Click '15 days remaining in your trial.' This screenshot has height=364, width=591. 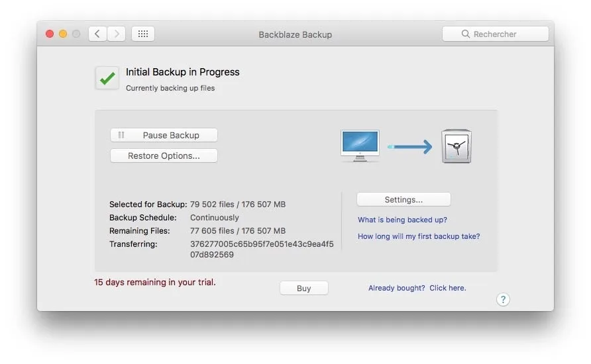(x=155, y=283)
